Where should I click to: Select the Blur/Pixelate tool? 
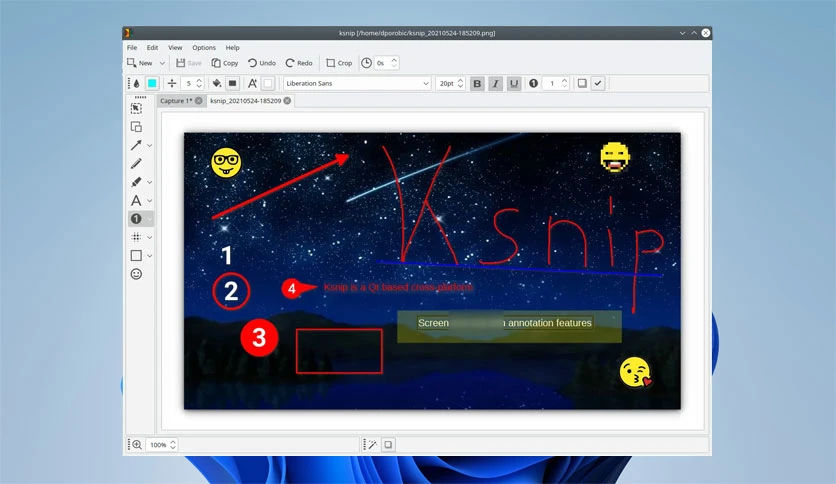136,237
